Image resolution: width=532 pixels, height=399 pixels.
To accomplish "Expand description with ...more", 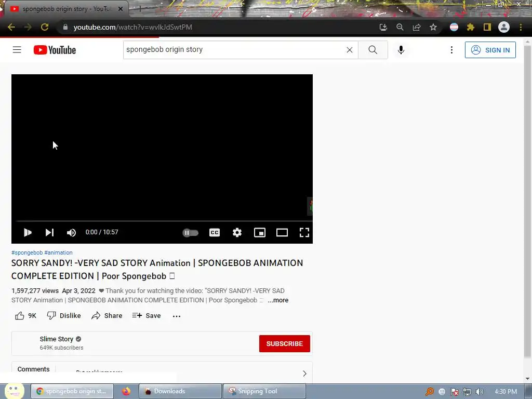I will pos(278,300).
